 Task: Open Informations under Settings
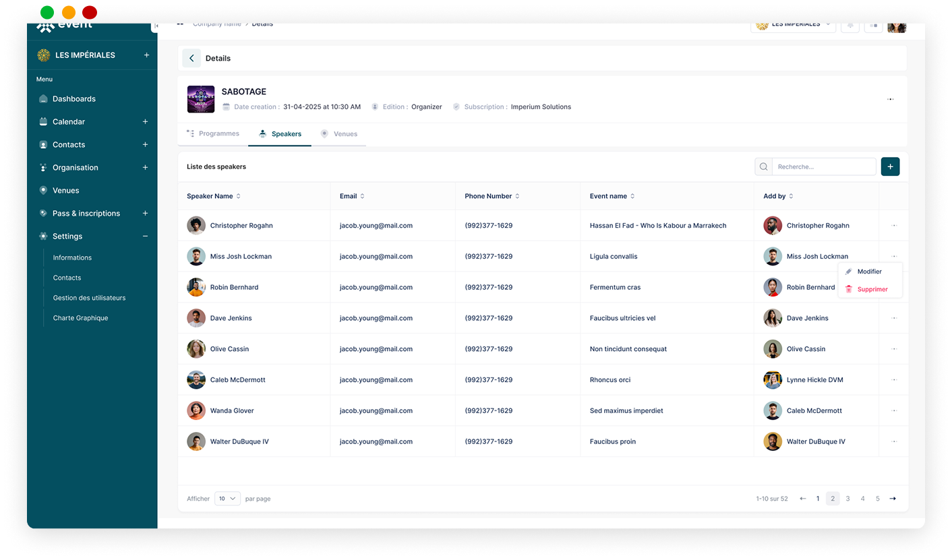coord(72,258)
